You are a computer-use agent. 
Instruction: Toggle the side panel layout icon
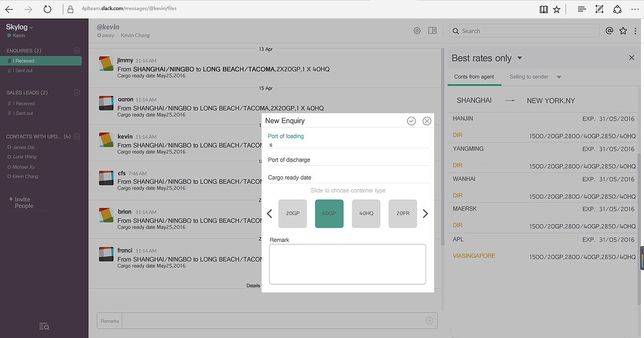point(432,31)
